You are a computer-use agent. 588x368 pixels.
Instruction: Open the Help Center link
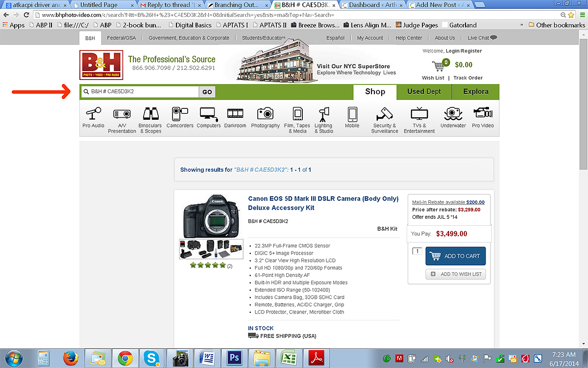409,38
